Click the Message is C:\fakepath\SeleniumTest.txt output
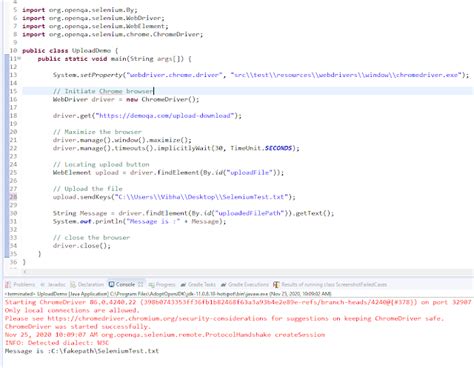The image size is (474, 368). (x=82, y=351)
